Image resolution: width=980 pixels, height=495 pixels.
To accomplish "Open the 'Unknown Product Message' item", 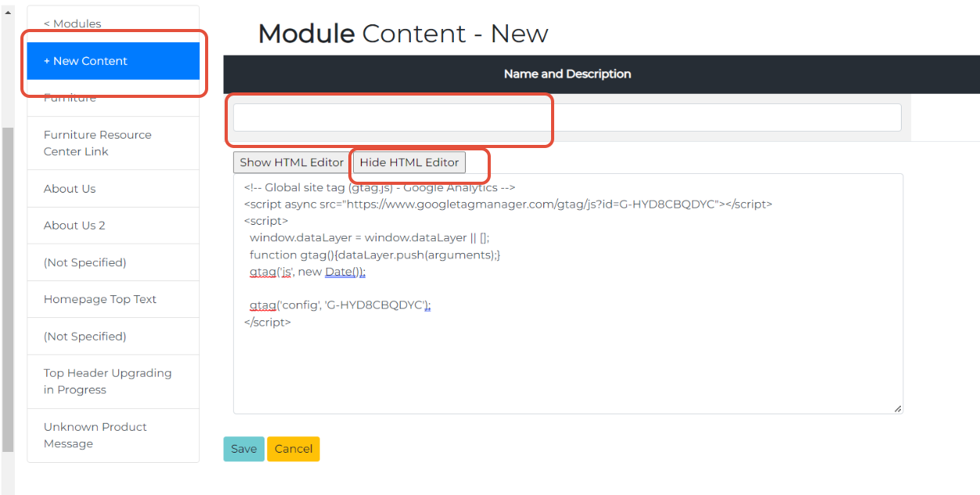I will [113, 435].
